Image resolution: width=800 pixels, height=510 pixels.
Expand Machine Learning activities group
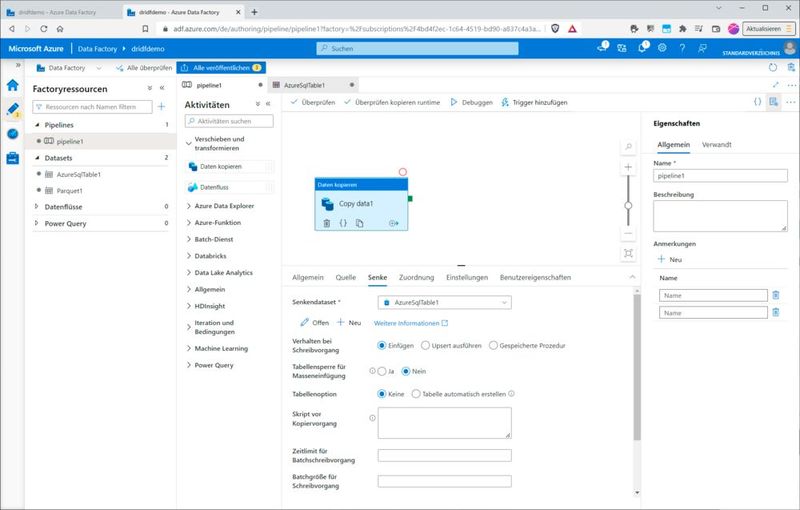tap(189, 348)
